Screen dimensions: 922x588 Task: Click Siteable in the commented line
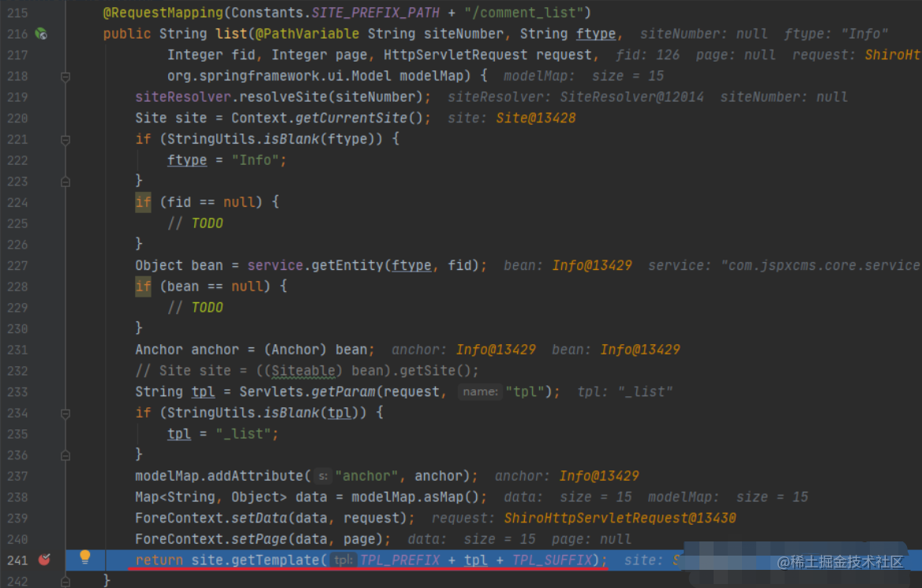pyautogui.click(x=303, y=371)
